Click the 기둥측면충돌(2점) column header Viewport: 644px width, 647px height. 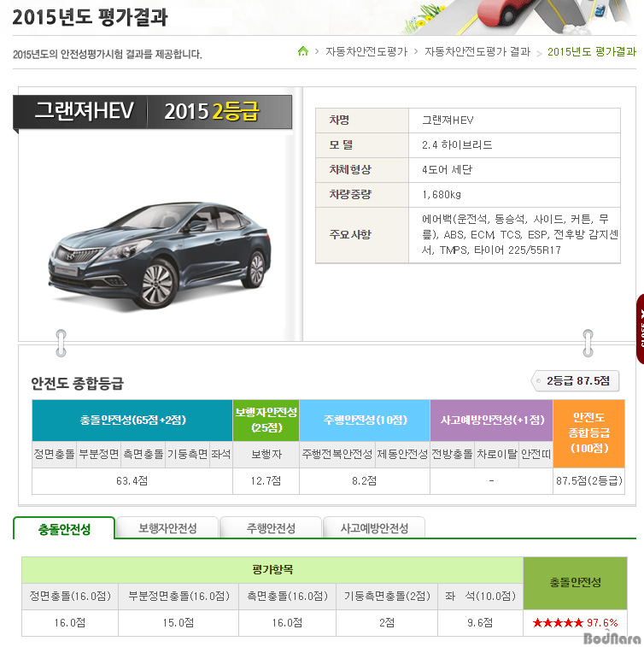[x=387, y=596]
